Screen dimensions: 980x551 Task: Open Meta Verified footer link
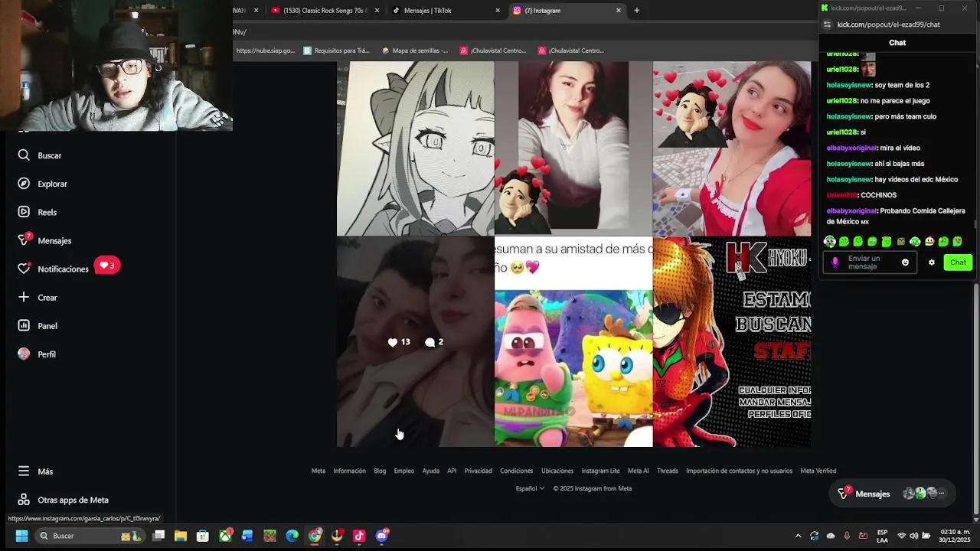(x=818, y=471)
